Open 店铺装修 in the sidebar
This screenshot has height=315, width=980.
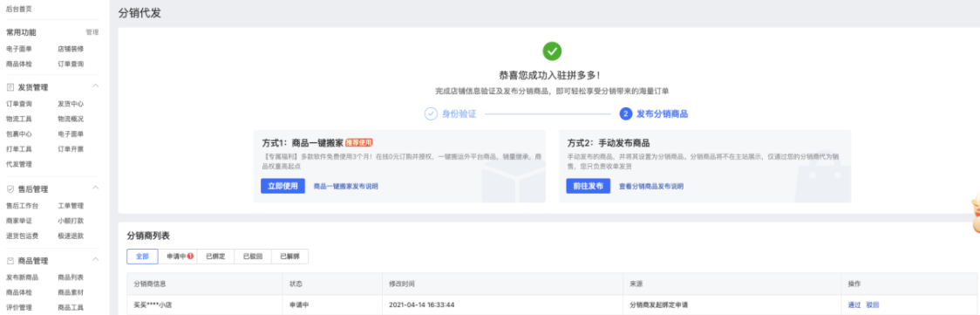pyautogui.click(x=71, y=49)
